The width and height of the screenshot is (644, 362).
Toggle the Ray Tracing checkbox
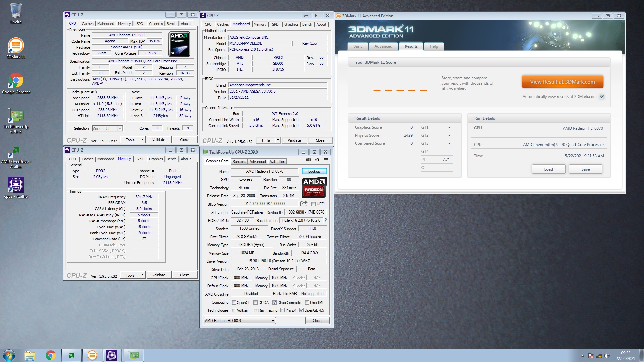coord(255,310)
